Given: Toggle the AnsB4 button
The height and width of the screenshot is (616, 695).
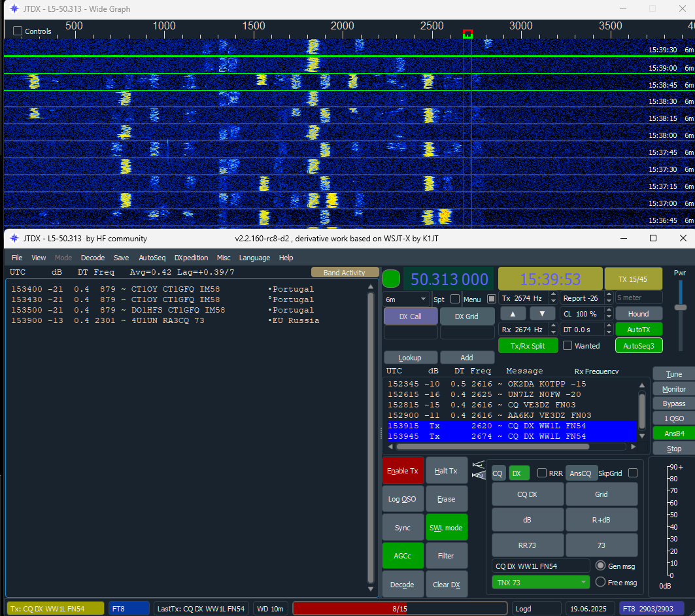Looking at the screenshot, I should coord(673,434).
